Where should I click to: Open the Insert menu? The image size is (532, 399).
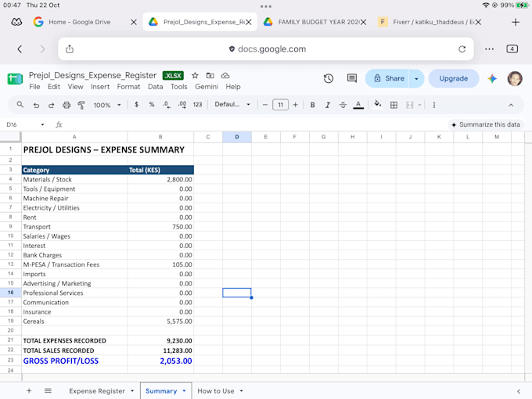(100, 87)
